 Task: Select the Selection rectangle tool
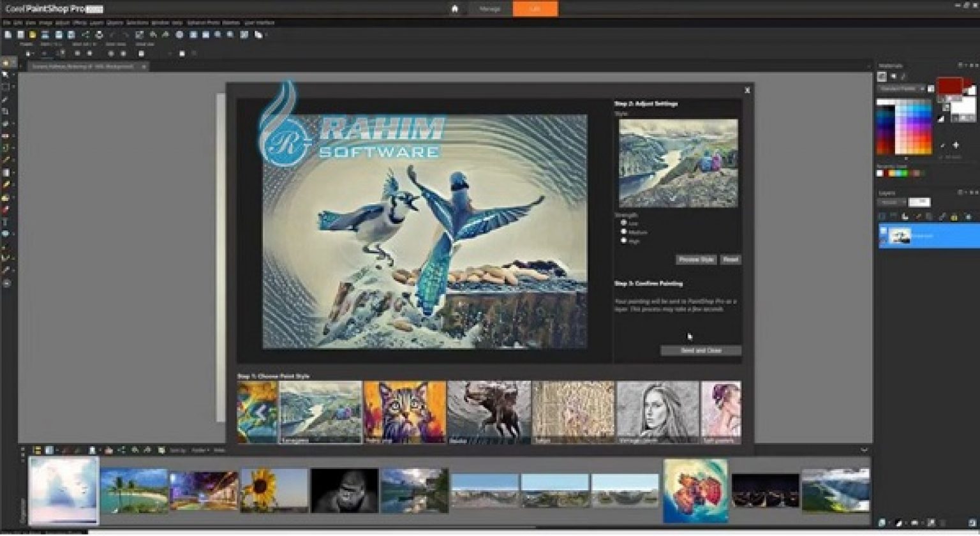6,87
